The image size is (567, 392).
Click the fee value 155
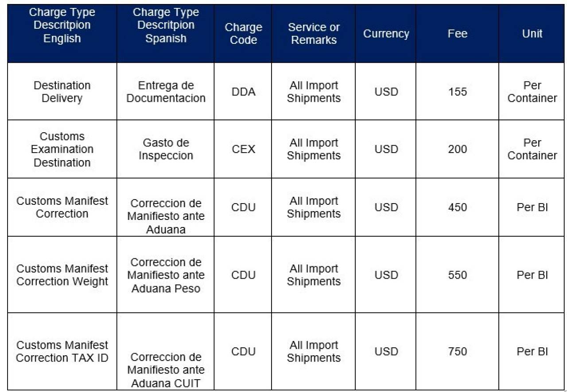(457, 92)
